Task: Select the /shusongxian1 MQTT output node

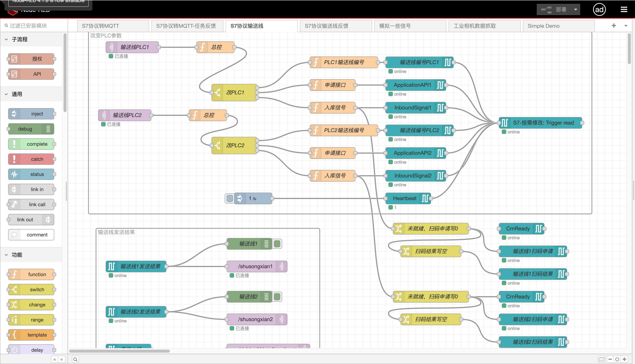Action: [257, 266]
